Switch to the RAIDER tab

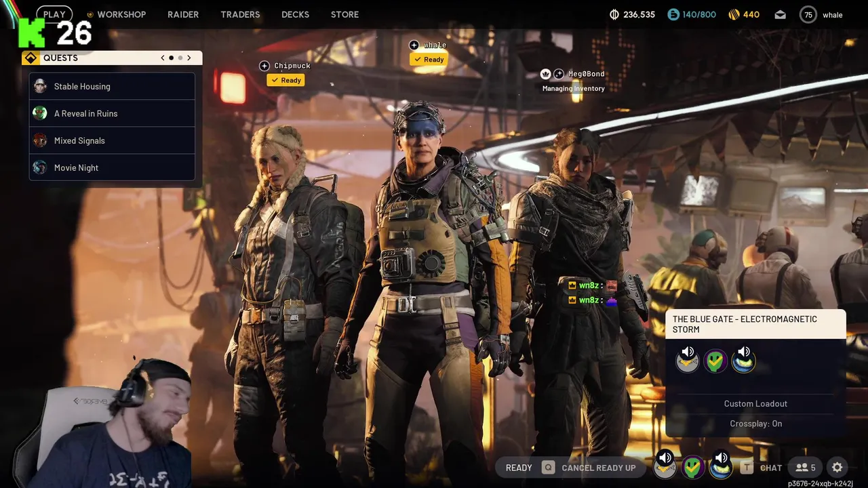point(183,14)
